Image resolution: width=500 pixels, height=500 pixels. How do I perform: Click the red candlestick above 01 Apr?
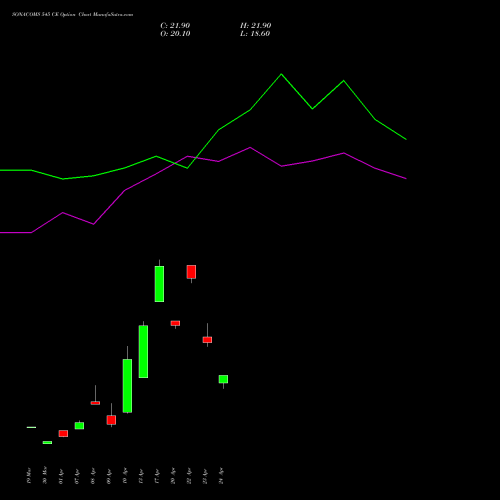coord(63,433)
